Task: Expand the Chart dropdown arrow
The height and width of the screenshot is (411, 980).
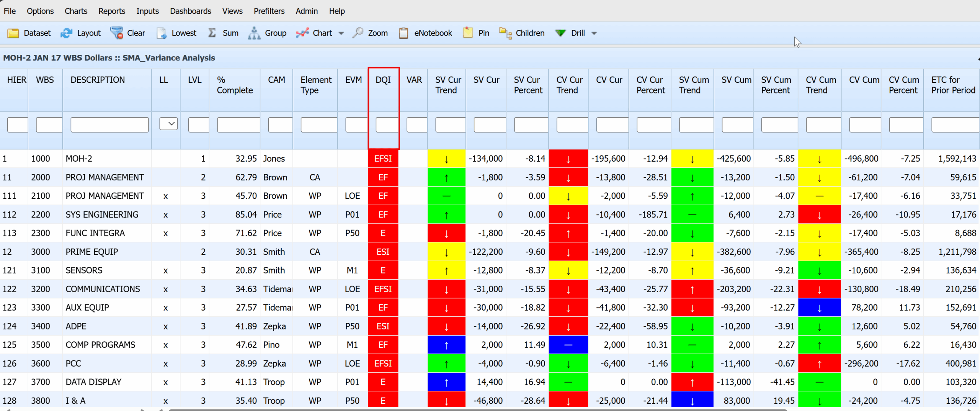Action: click(x=341, y=33)
